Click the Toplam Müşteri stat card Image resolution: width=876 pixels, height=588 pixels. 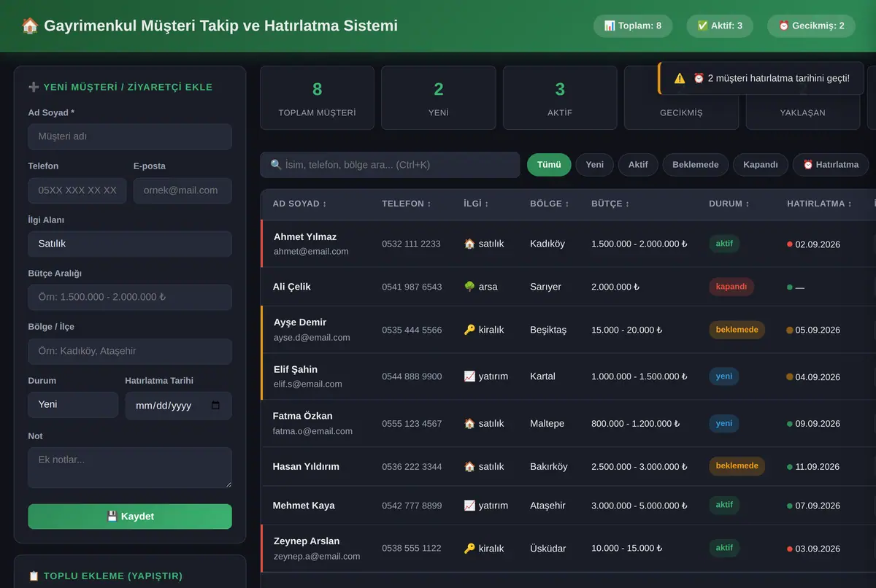point(317,98)
